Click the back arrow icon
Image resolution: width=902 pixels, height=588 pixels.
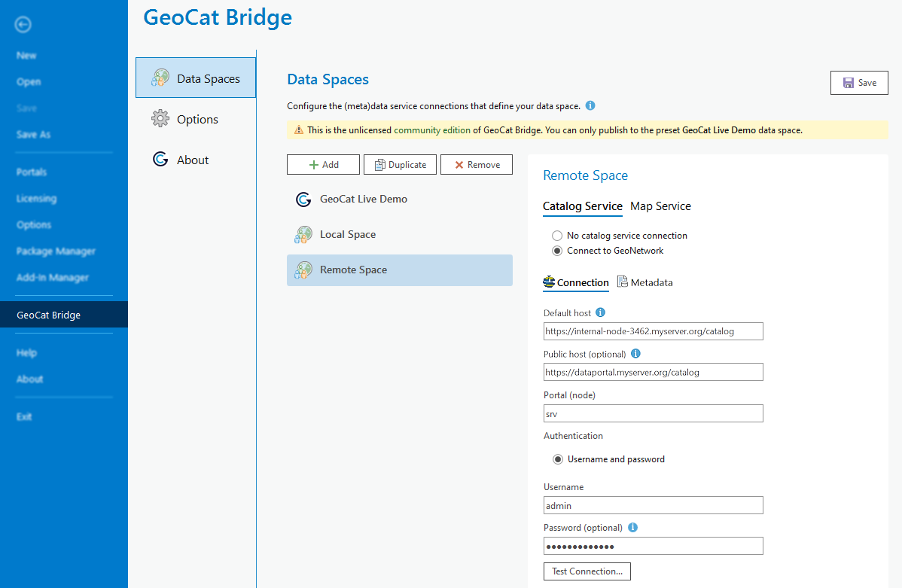tap(23, 25)
